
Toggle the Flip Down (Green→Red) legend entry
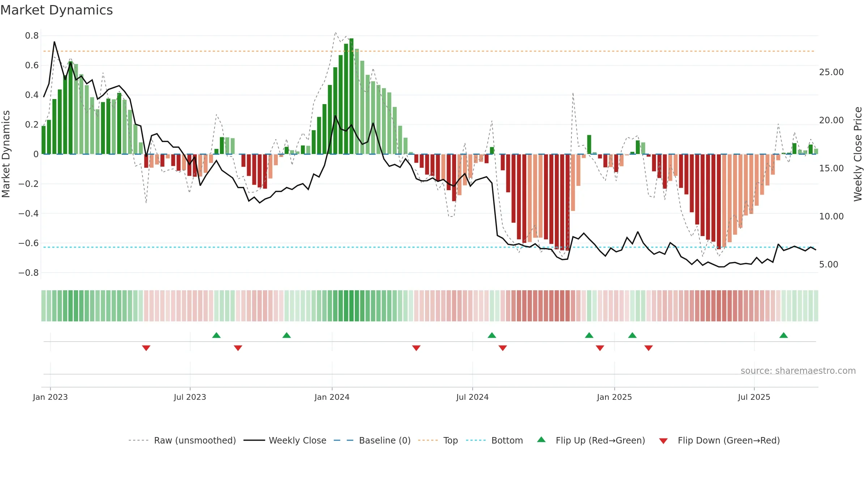point(719,440)
